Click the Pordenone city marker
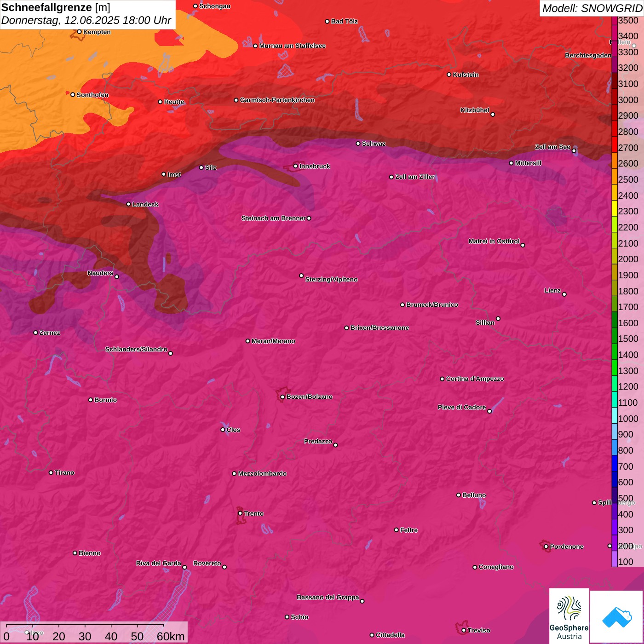Viewport: 644px width, 644px height. 546,546
